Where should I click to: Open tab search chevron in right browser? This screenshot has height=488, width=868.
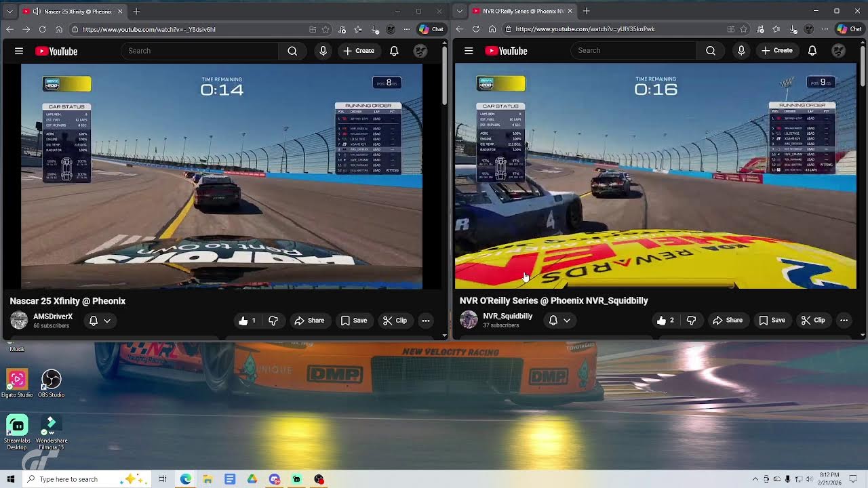point(460,12)
